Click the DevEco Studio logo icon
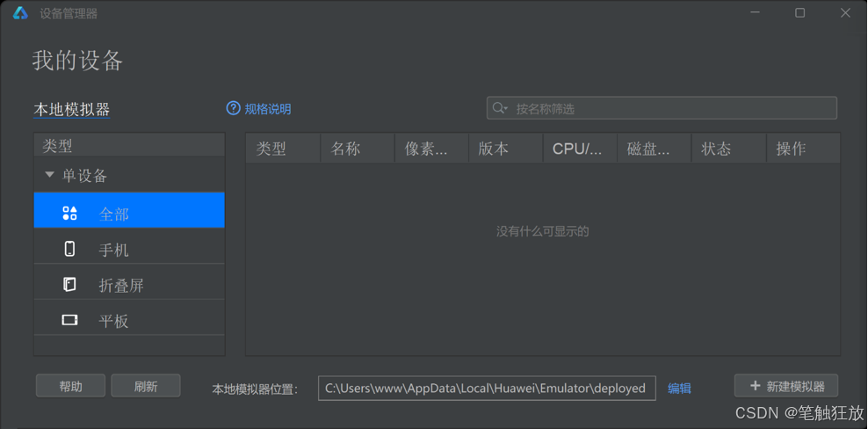The height and width of the screenshot is (429, 868). [x=20, y=13]
